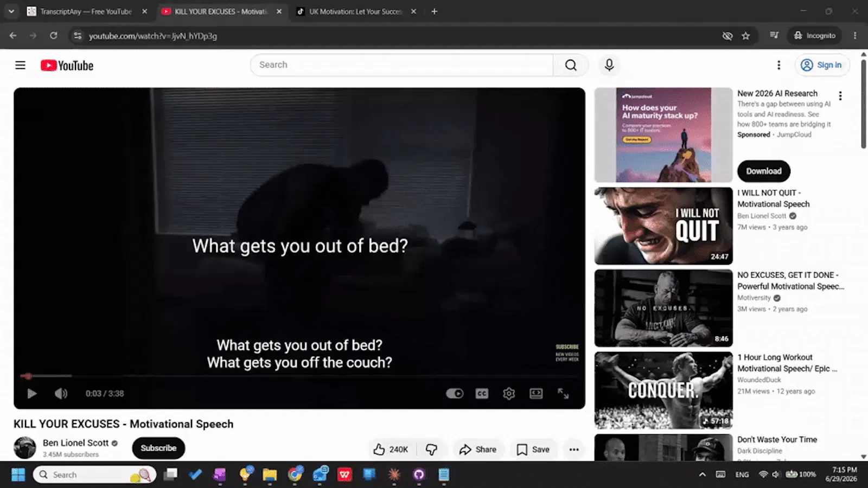Switch to UK Motivation TikTok tab
Screen dimensions: 868x488
tap(356, 11)
